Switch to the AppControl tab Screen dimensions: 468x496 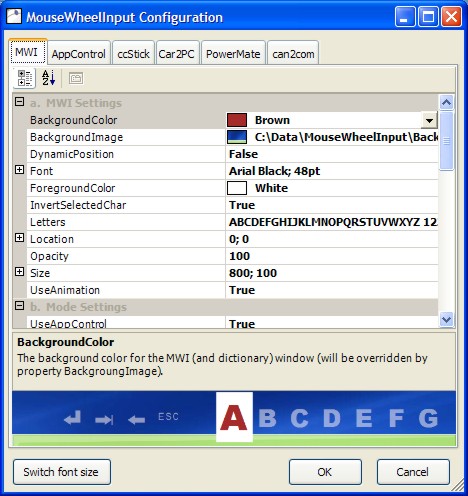(x=79, y=54)
